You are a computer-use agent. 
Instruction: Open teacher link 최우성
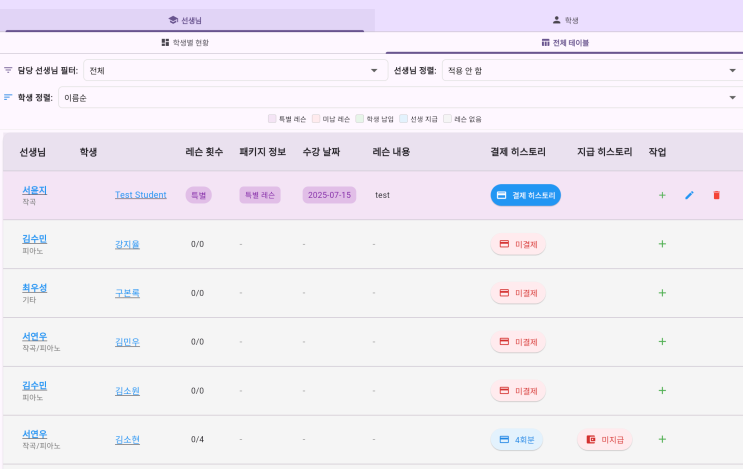click(35, 288)
